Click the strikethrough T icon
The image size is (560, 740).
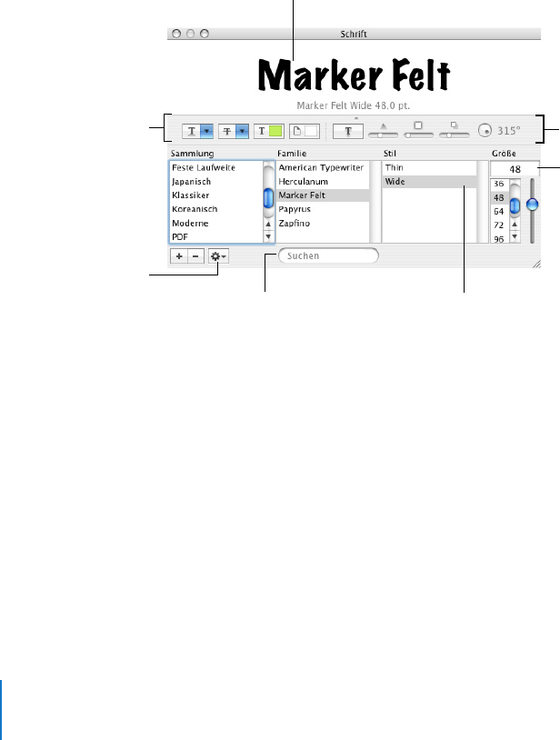click(227, 131)
